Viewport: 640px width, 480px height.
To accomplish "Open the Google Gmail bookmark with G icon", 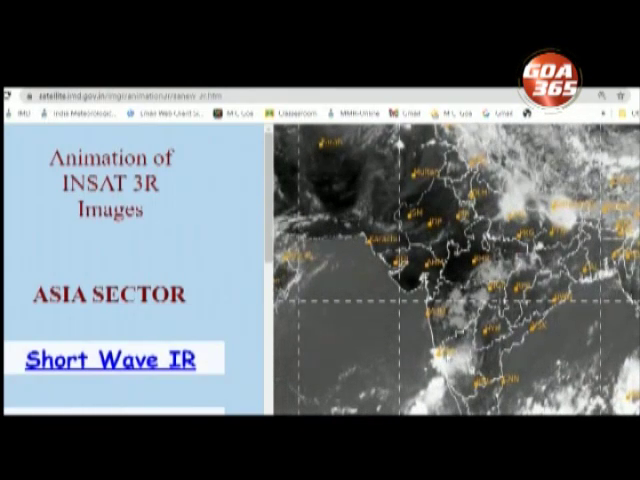I will coord(497,114).
